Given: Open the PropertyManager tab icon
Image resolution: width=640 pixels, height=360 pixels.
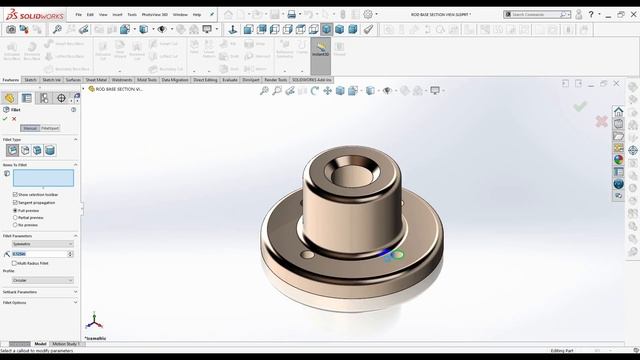Looking at the screenshot, I should click(x=27, y=98).
